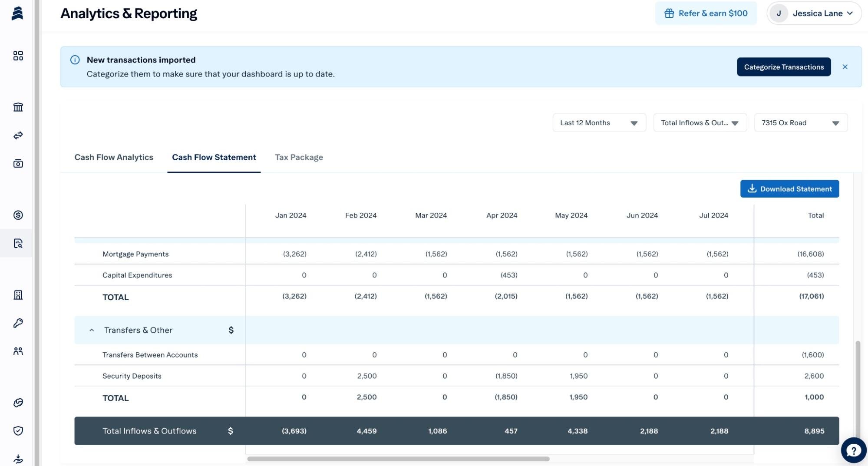Viewport: 868px width, 466px height.
Task: Click the info icon in the banner
Action: pos(75,60)
